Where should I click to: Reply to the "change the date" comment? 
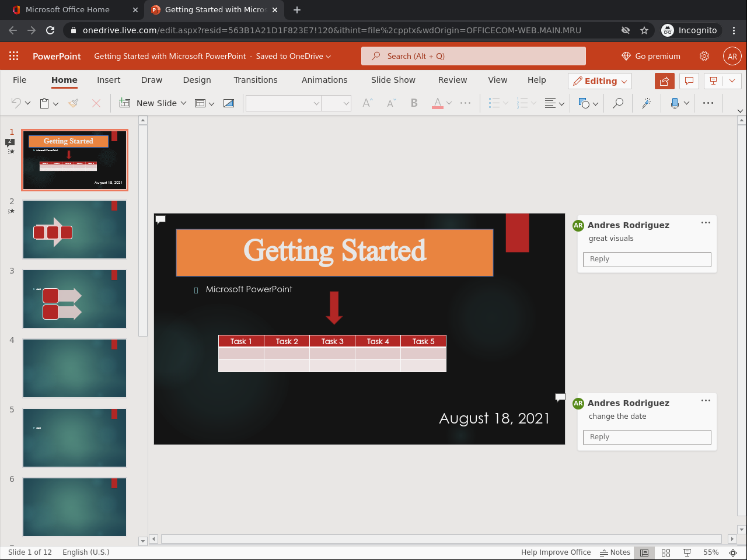(x=647, y=437)
